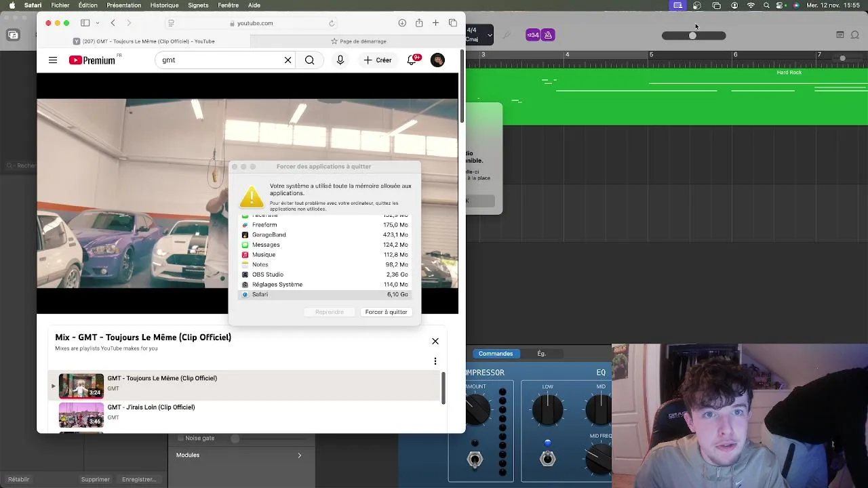The height and width of the screenshot is (488, 868).
Task: Run the YouTube search magnifier
Action: click(x=309, y=60)
